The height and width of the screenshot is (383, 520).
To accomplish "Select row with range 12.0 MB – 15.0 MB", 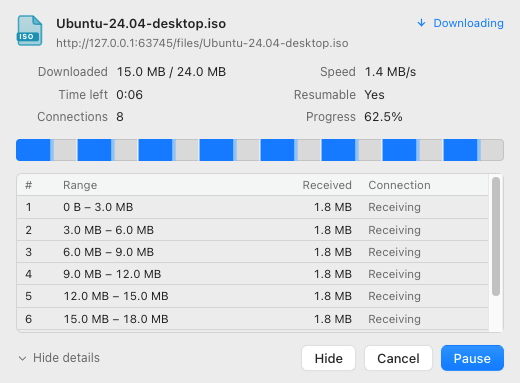I will tap(253, 296).
